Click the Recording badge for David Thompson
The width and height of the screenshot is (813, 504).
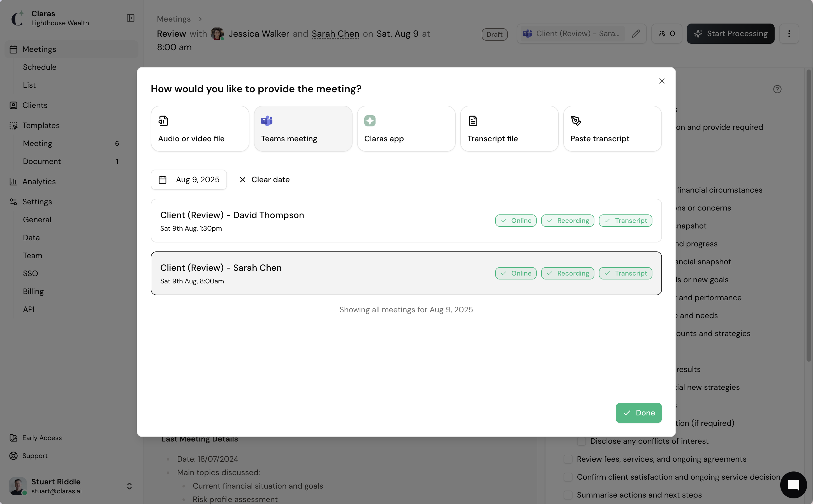click(x=568, y=221)
